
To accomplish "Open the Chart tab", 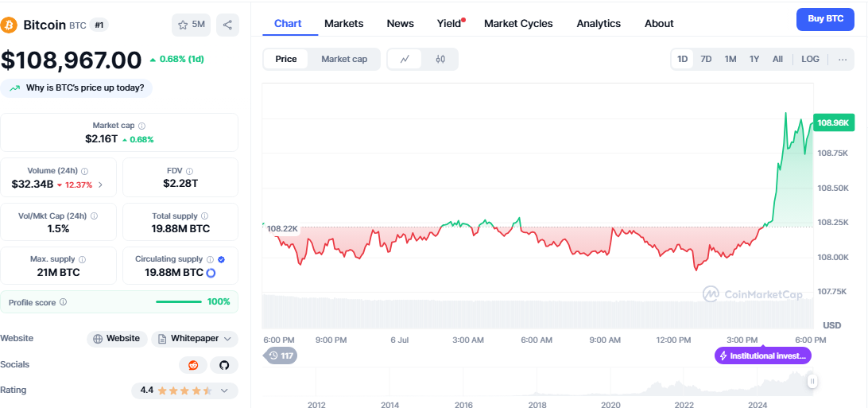I will click(x=288, y=23).
